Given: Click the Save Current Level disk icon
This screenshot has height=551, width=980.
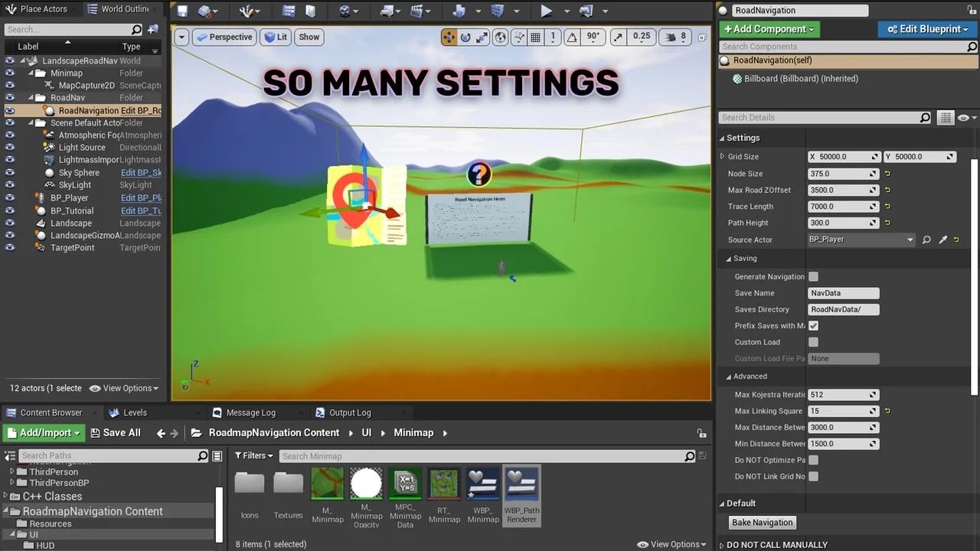Looking at the screenshot, I should pos(182,11).
